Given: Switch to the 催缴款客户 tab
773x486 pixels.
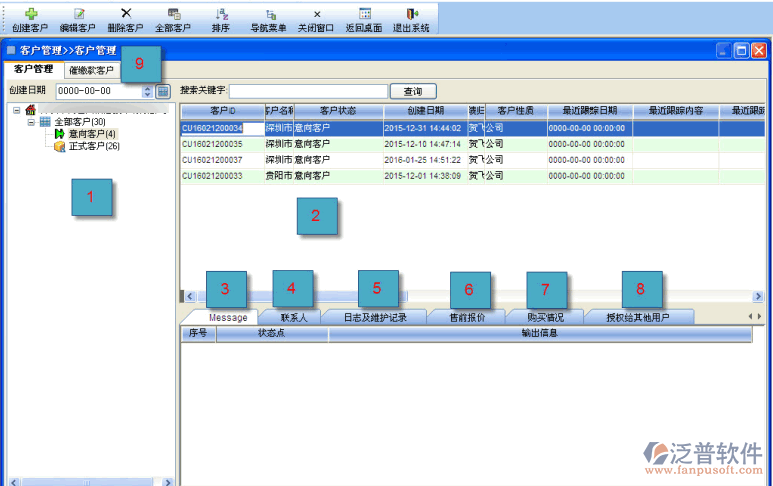Looking at the screenshot, I should click(x=92, y=70).
